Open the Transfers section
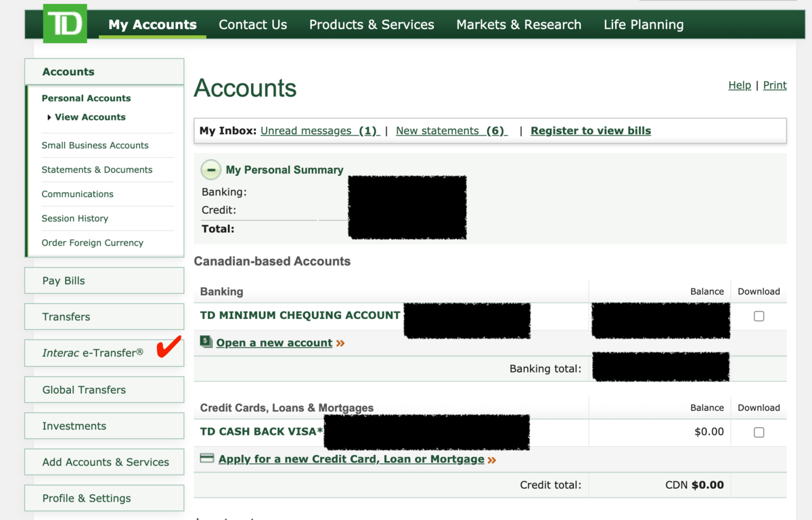 (x=104, y=317)
